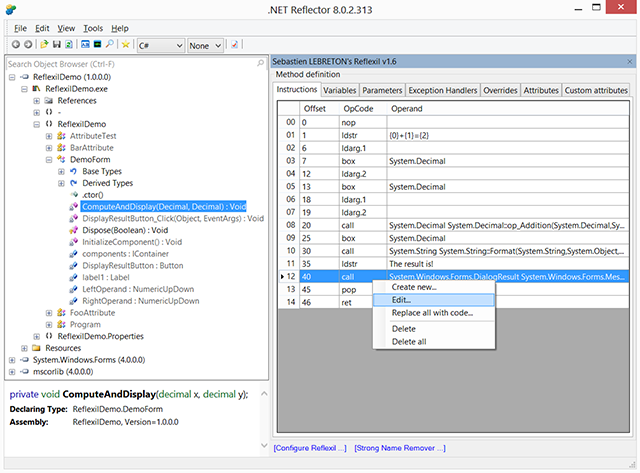Click the yellow star bookmark icon
Viewport: 640px width, 473px height.
point(126,44)
